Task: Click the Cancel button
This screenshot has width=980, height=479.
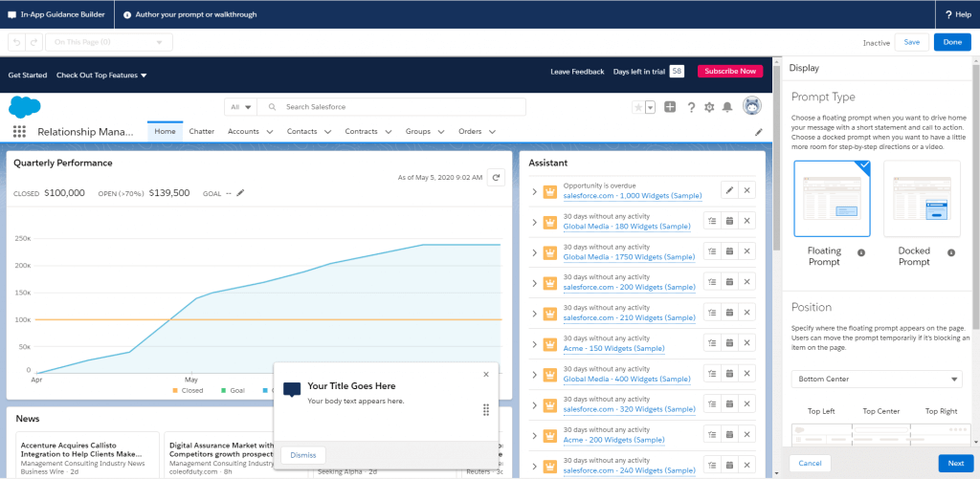Action: [x=810, y=464]
